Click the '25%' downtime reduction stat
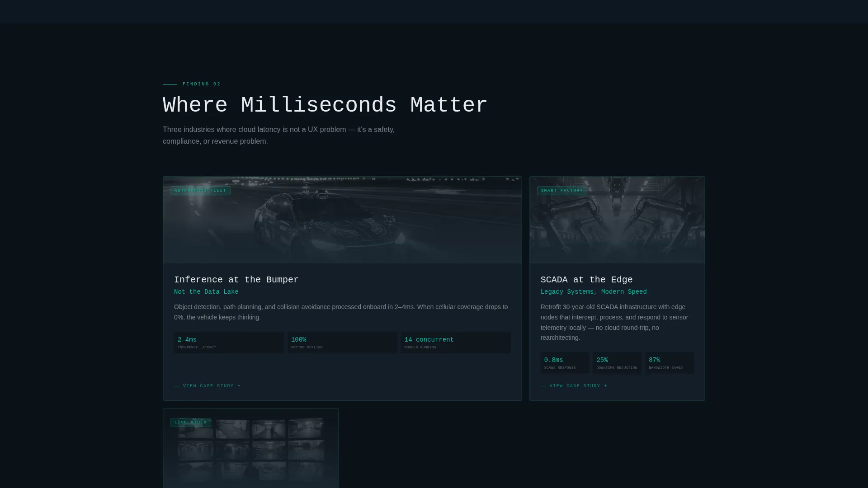Screen dimensions: 868x488 617,363
